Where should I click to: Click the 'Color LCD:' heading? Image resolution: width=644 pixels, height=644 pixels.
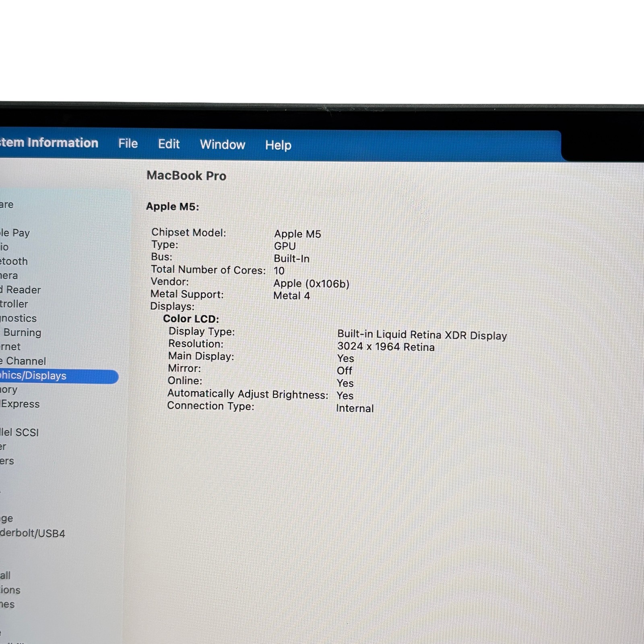click(x=191, y=319)
